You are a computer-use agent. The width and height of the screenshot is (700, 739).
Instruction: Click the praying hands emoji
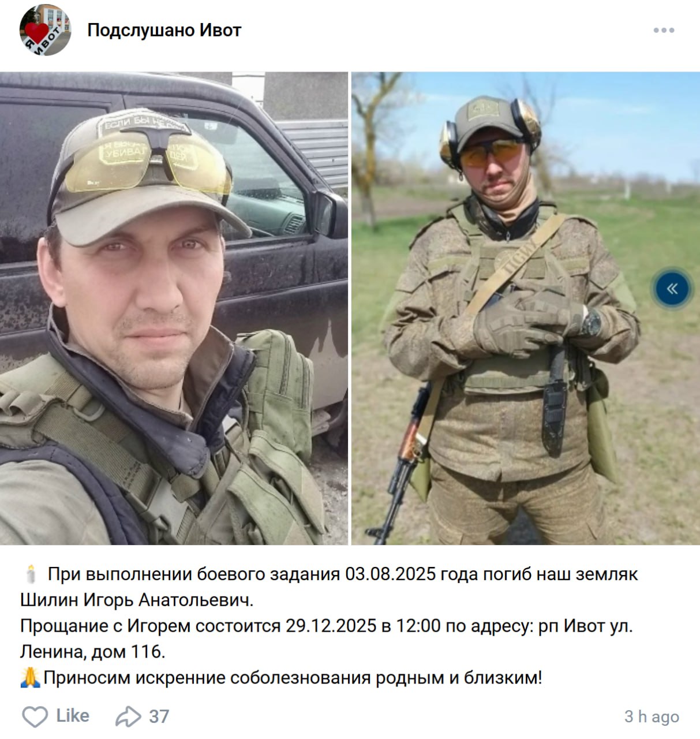tap(30, 677)
